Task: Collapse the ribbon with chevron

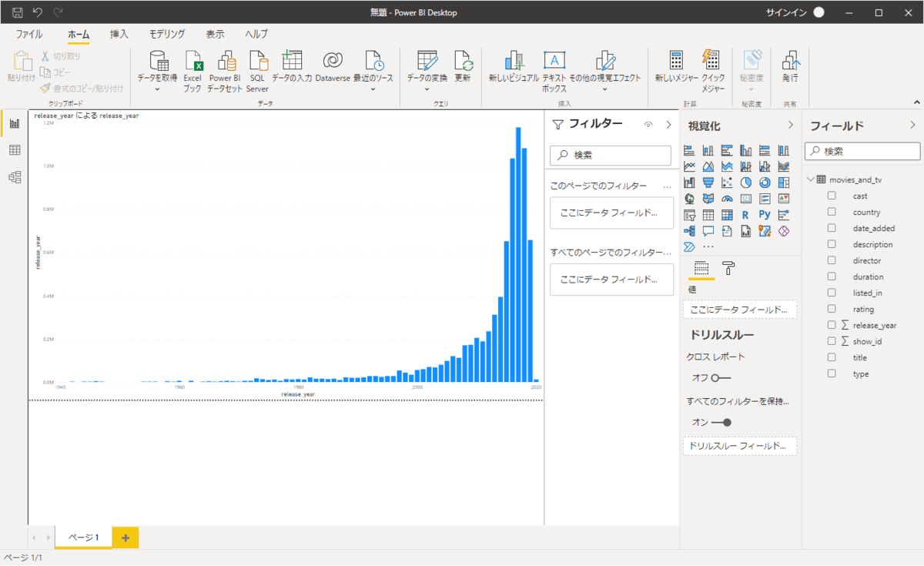Action: 916,102
